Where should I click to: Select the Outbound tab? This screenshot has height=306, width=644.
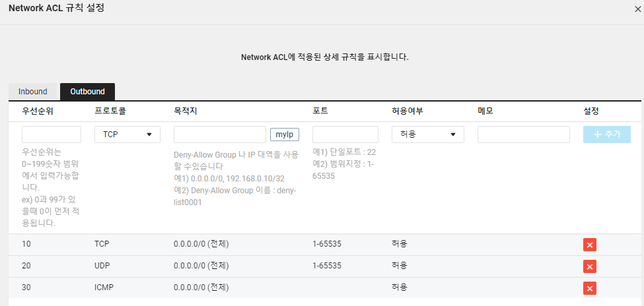87,92
